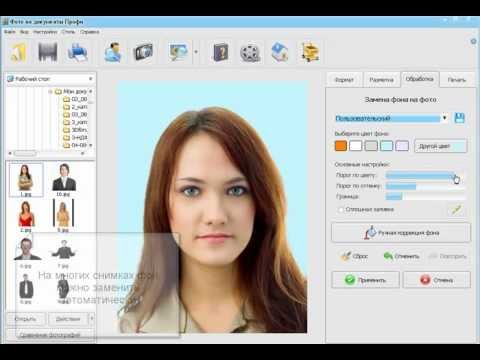This screenshot has width=480, height=360.
Task: Click the film strip toolbar icon
Action: [48, 52]
